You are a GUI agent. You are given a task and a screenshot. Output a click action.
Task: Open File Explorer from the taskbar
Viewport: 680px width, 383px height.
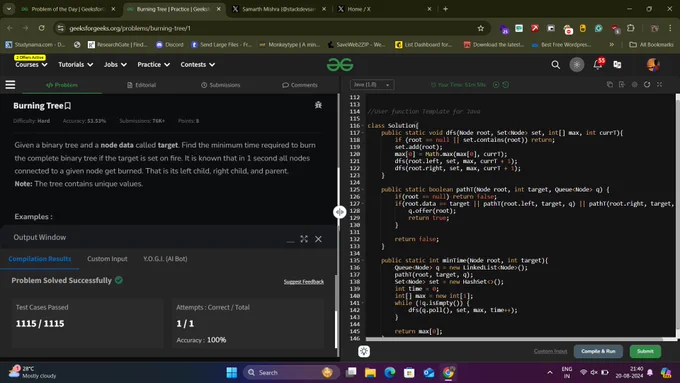coord(370,373)
